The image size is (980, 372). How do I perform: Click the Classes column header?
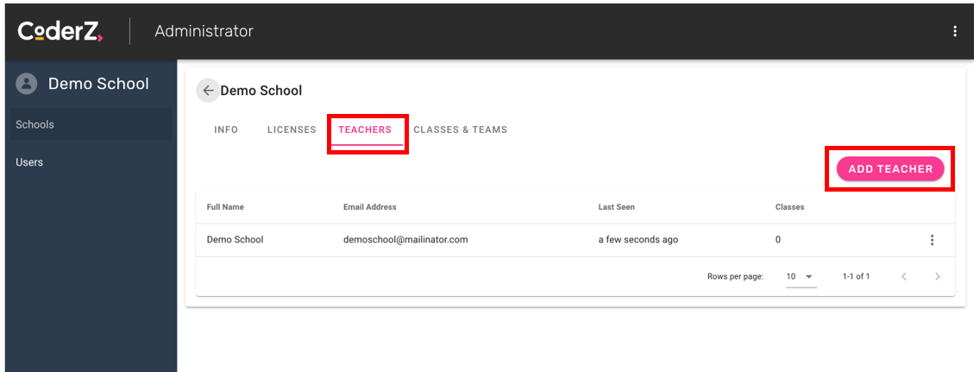(x=789, y=207)
